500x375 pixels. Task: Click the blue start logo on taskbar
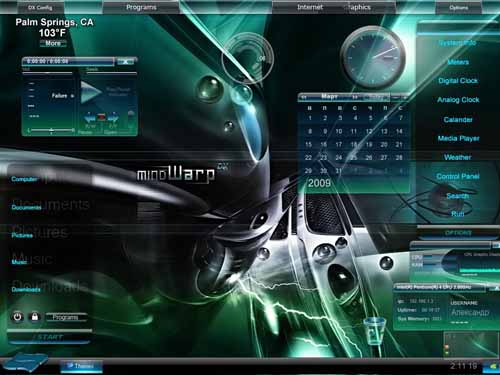point(24,362)
